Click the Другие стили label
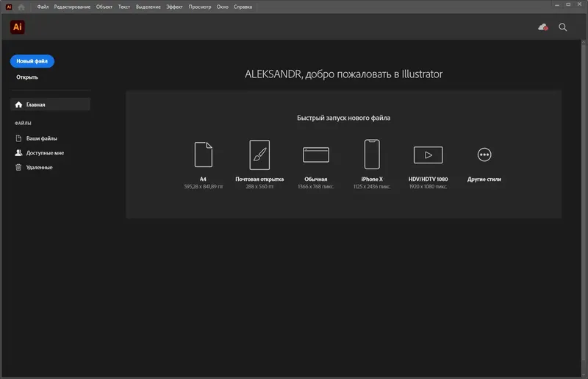The height and width of the screenshot is (379, 588). point(484,179)
